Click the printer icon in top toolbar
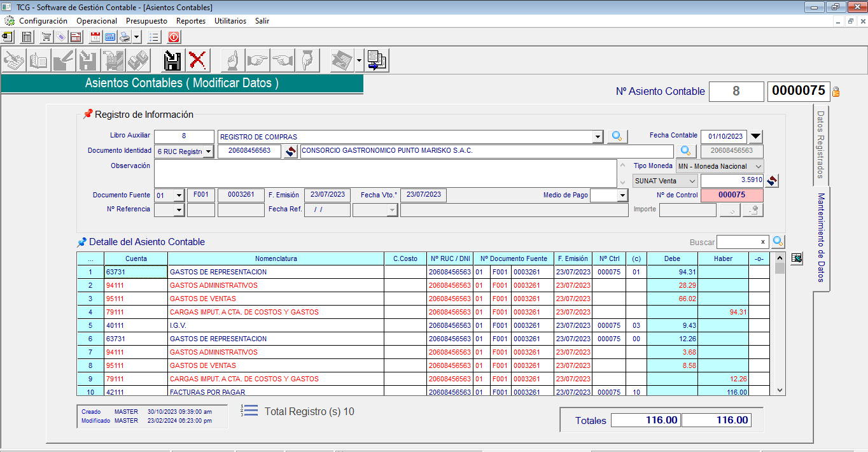The image size is (868, 452). 125,37
